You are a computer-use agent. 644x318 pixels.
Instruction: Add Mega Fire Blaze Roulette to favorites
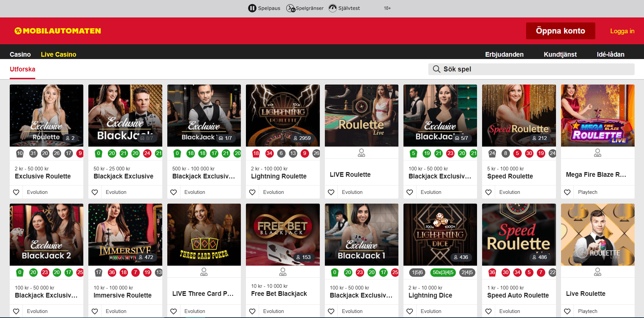point(567,192)
